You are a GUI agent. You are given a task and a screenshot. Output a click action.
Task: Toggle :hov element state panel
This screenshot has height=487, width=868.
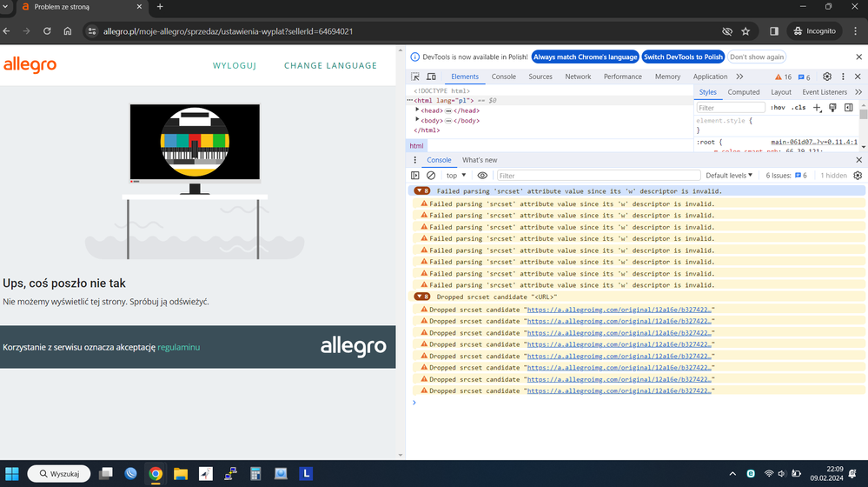(778, 108)
